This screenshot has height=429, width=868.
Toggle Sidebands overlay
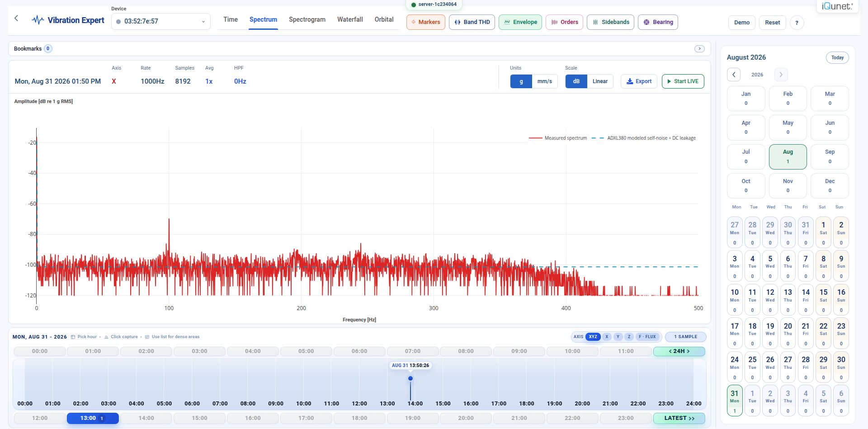pyautogui.click(x=610, y=22)
